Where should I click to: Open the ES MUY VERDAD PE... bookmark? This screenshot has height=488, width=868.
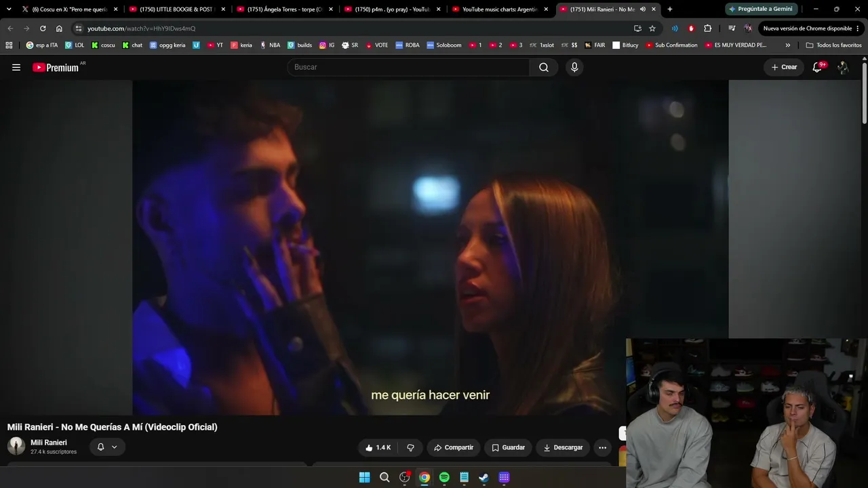click(x=736, y=45)
